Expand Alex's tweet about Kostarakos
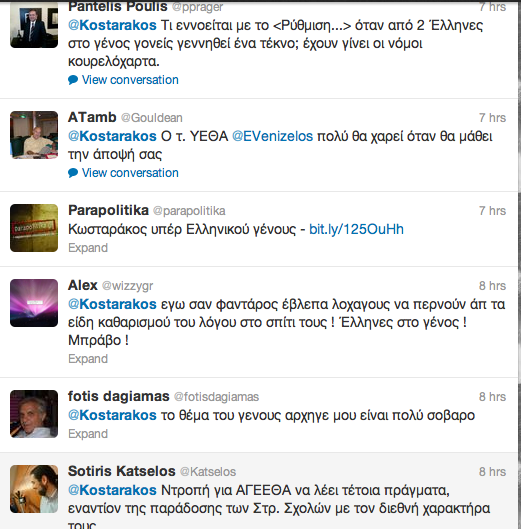521x529 pixels. 88,359
